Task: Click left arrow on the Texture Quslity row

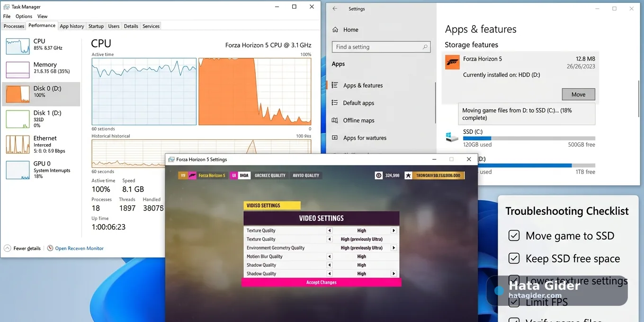Action: 330,230
